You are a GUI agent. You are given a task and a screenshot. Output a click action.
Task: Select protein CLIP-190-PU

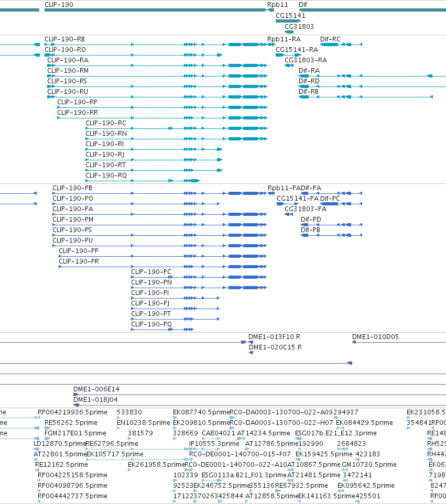click(x=159, y=246)
